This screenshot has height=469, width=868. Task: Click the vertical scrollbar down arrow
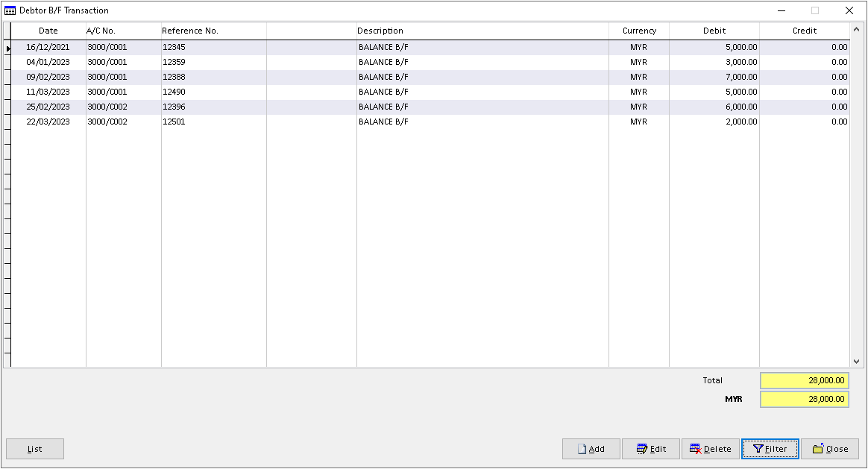click(x=857, y=360)
